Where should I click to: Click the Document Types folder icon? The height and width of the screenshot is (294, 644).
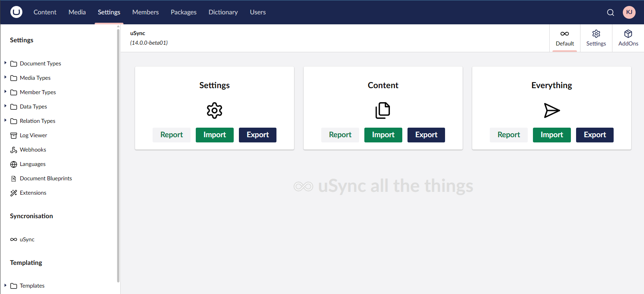click(x=14, y=63)
